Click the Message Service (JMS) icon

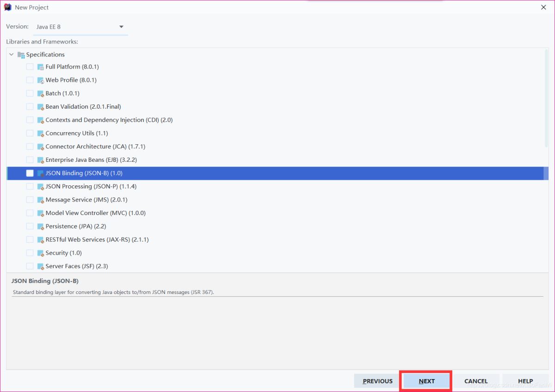(x=40, y=200)
